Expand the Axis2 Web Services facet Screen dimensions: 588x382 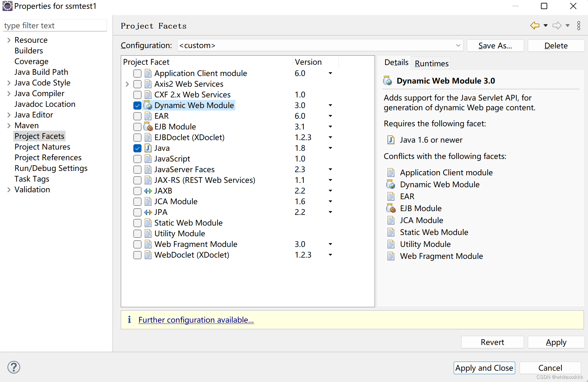coord(127,84)
